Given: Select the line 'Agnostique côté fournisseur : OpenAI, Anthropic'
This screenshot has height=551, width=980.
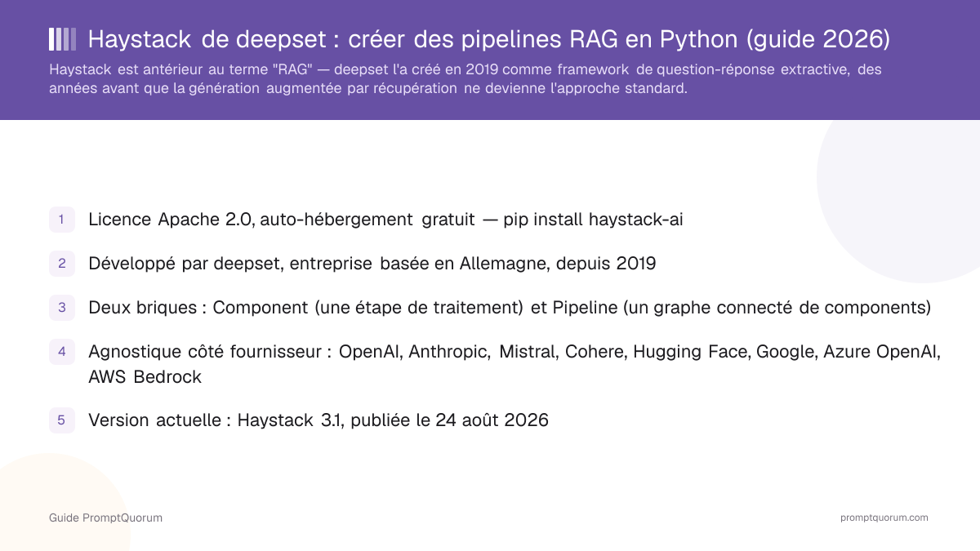Looking at the screenshot, I should 514,364.
